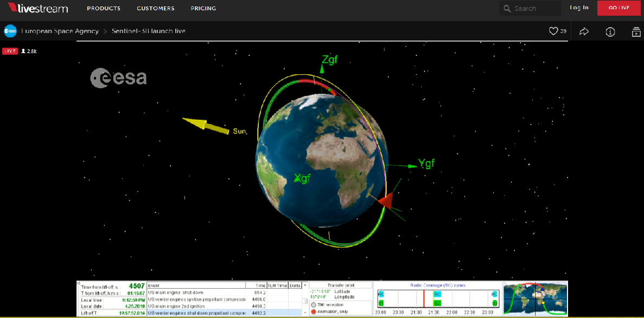Click the search magnifier icon
The height and width of the screenshot is (318, 644).
[507, 9]
